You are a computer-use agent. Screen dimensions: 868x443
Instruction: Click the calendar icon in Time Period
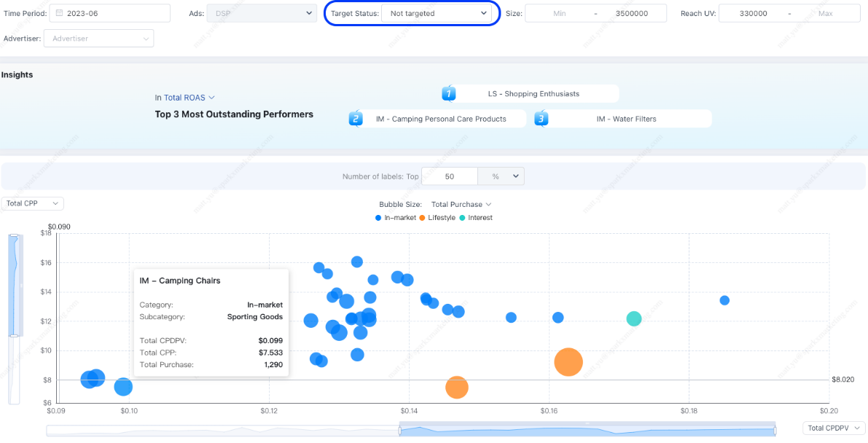[x=59, y=13]
